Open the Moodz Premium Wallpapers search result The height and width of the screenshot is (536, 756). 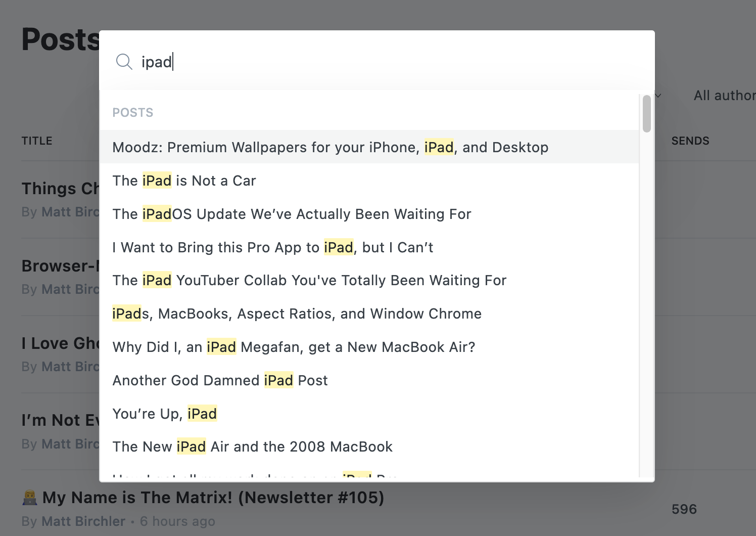pyautogui.click(x=369, y=147)
